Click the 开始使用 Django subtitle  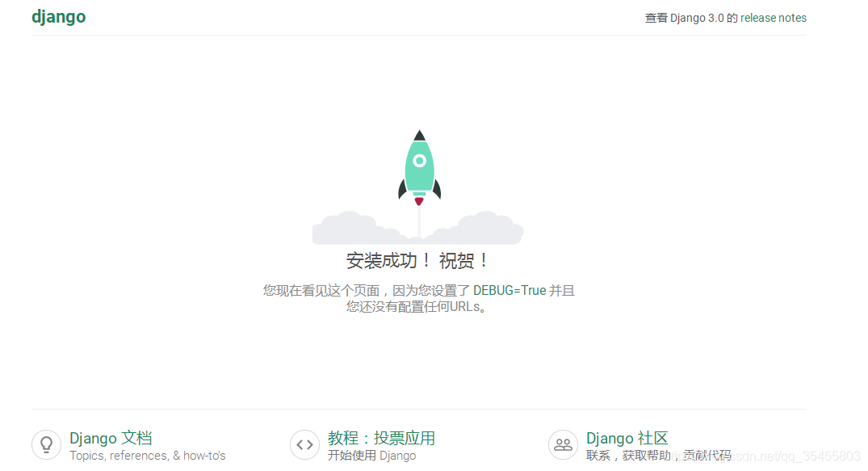[x=371, y=456]
